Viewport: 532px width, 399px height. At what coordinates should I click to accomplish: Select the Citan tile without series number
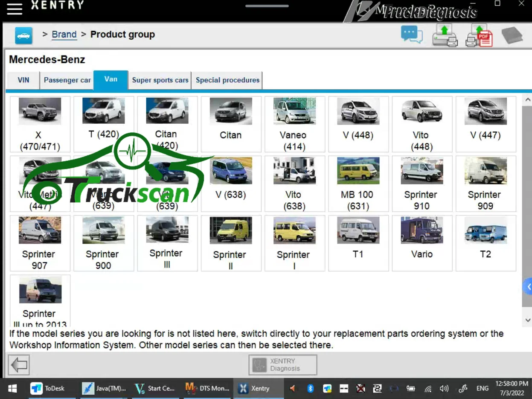click(231, 124)
